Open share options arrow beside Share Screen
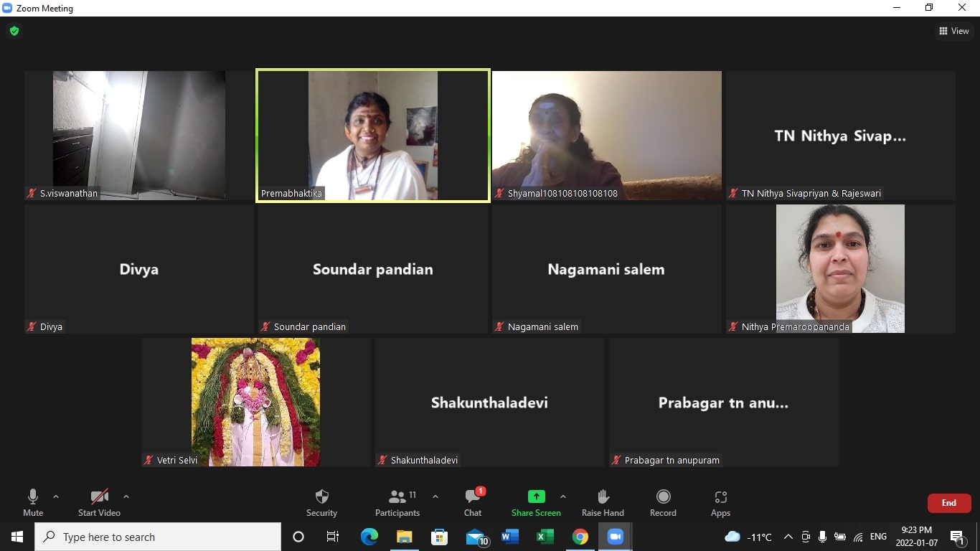Screen dimensions: 980x551 pos(562,496)
